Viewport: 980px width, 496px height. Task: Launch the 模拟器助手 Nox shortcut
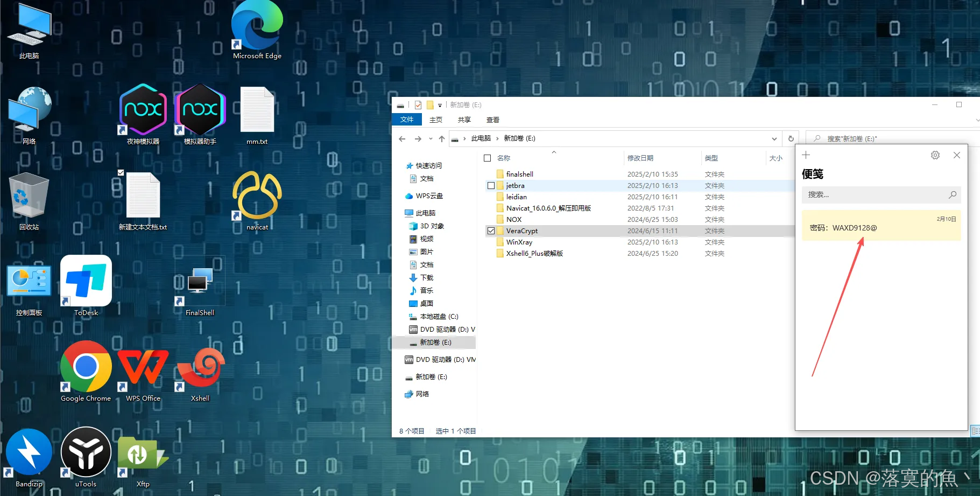(200, 115)
